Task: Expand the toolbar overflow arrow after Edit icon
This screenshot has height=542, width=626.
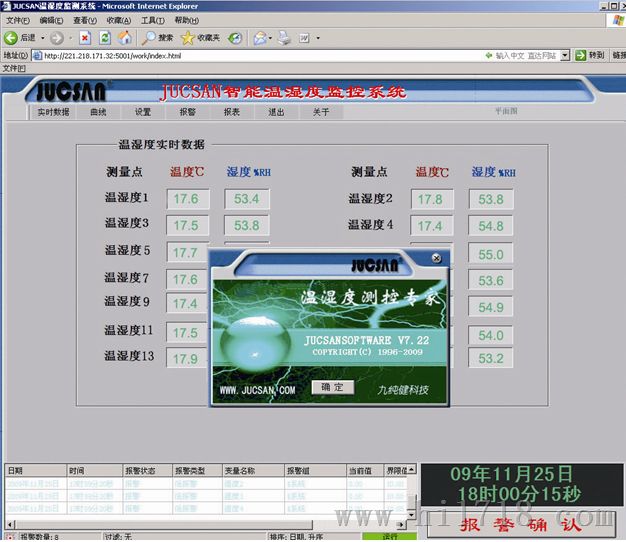Action: click(x=318, y=38)
